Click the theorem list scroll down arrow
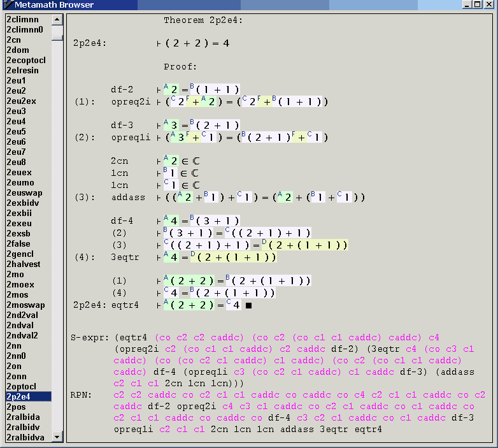The image size is (498, 448). pyautogui.click(x=57, y=437)
